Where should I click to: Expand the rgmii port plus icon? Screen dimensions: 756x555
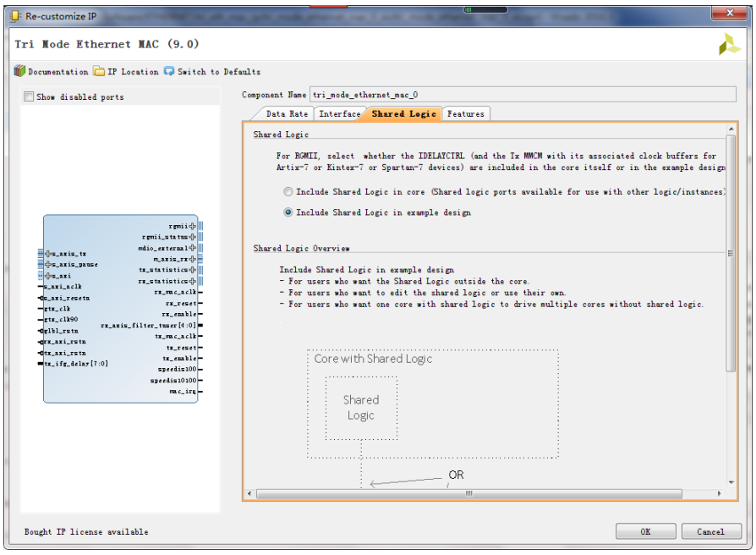tap(192, 226)
